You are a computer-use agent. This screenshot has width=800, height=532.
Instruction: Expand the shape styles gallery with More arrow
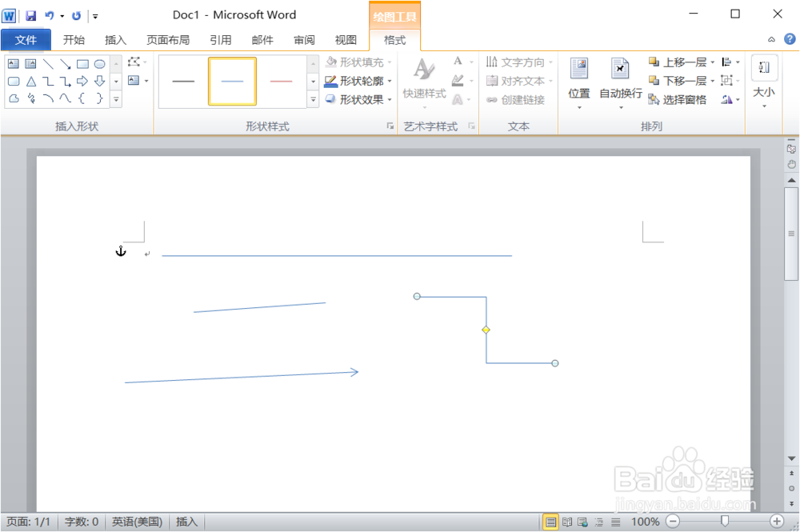coord(313,99)
